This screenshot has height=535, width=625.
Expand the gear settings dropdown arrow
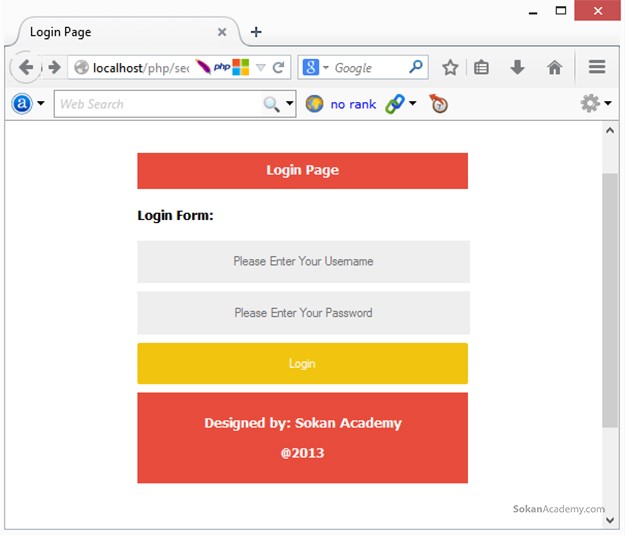click(x=608, y=103)
